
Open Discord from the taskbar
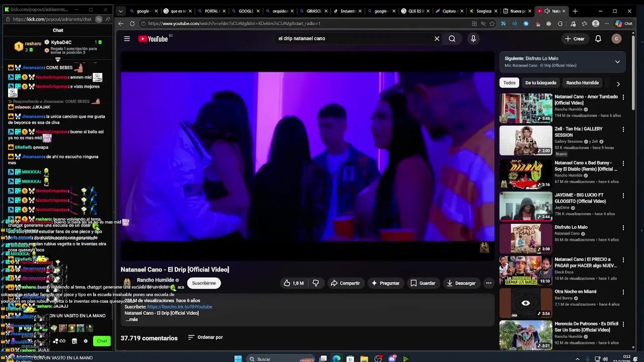392,358
